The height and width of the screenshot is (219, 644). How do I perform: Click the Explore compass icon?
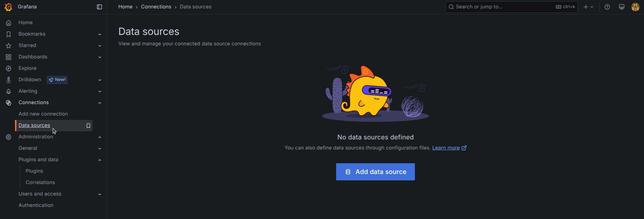[9, 69]
